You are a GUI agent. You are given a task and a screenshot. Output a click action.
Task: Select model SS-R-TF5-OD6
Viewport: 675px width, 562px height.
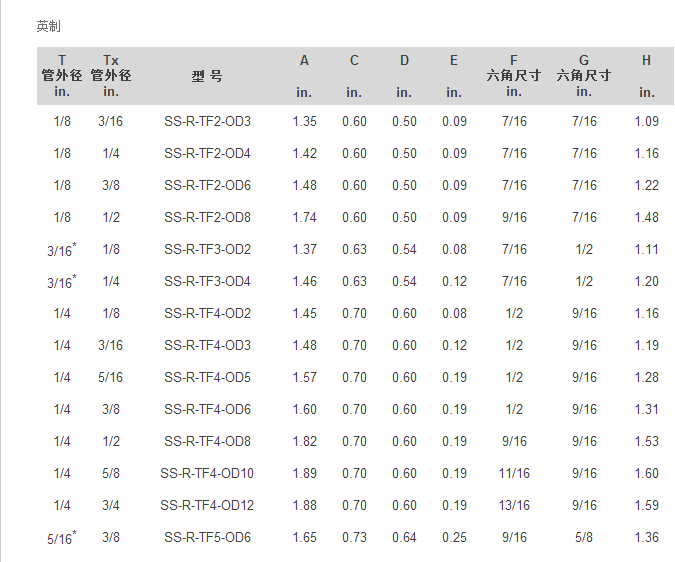(x=207, y=537)
